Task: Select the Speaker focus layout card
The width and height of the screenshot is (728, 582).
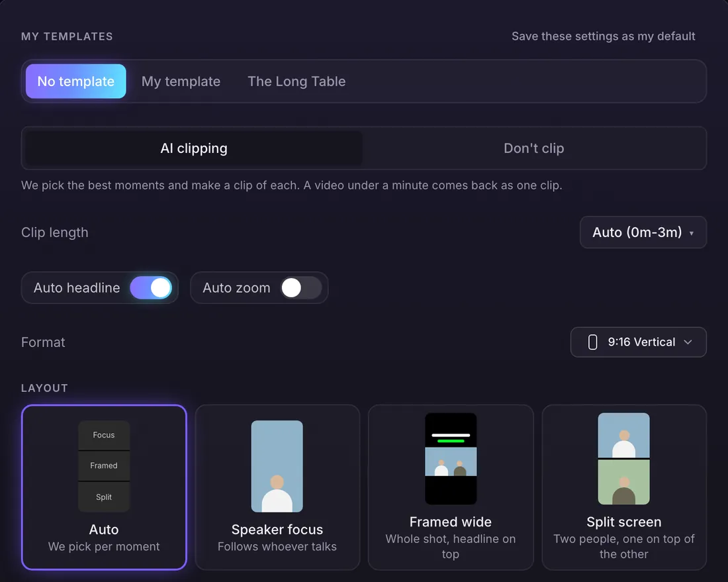Action: (x=277, y=487)
